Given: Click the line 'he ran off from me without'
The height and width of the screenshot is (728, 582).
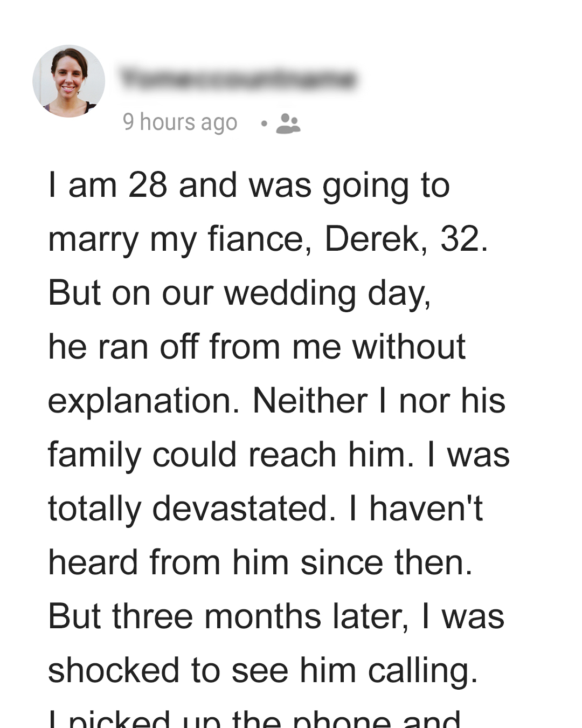Looking at the screenshot, I should click(x=257, y=346).
